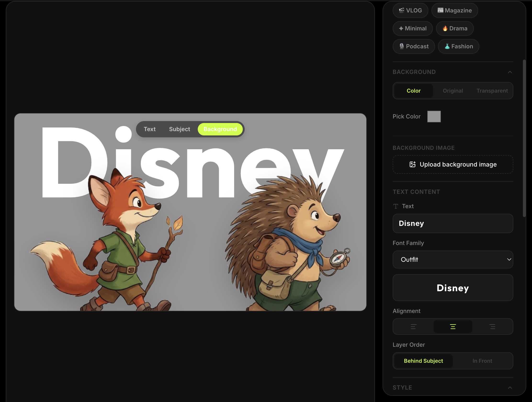Edit the Disney text input field
The image size is (532, 402).
pos(453,223)
